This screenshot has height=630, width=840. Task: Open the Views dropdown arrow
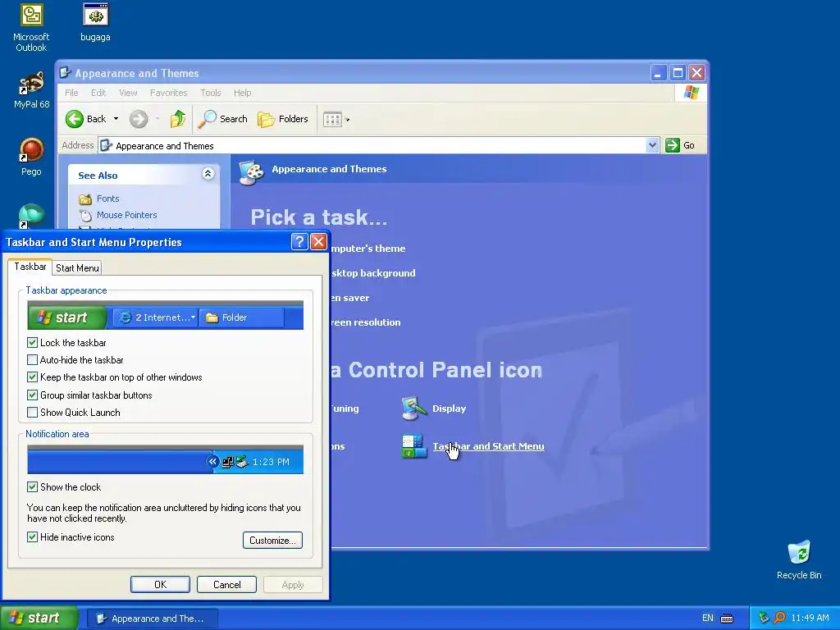pyautogui.click(x=348, y=120)
